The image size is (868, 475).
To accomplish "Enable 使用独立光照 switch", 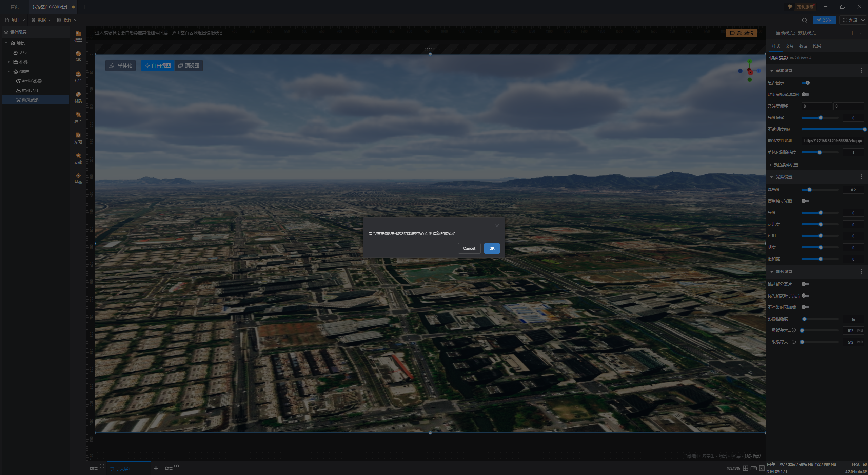I will coord(805,201).
